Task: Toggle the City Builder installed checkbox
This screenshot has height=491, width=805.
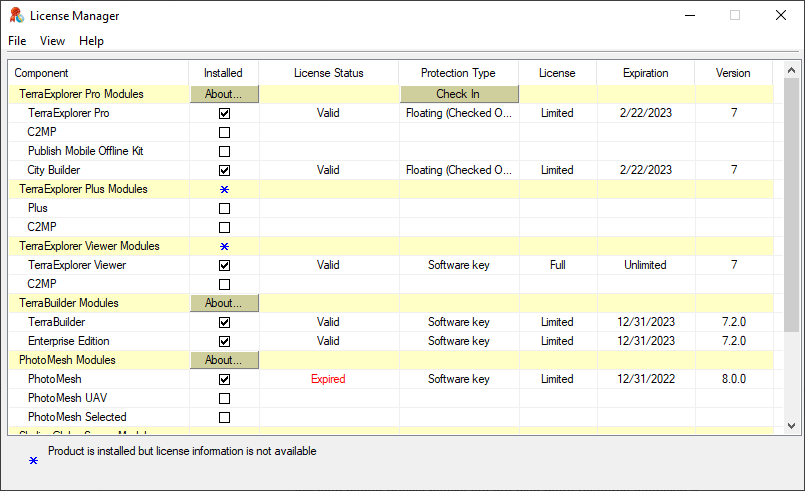Action: [224, 170]
